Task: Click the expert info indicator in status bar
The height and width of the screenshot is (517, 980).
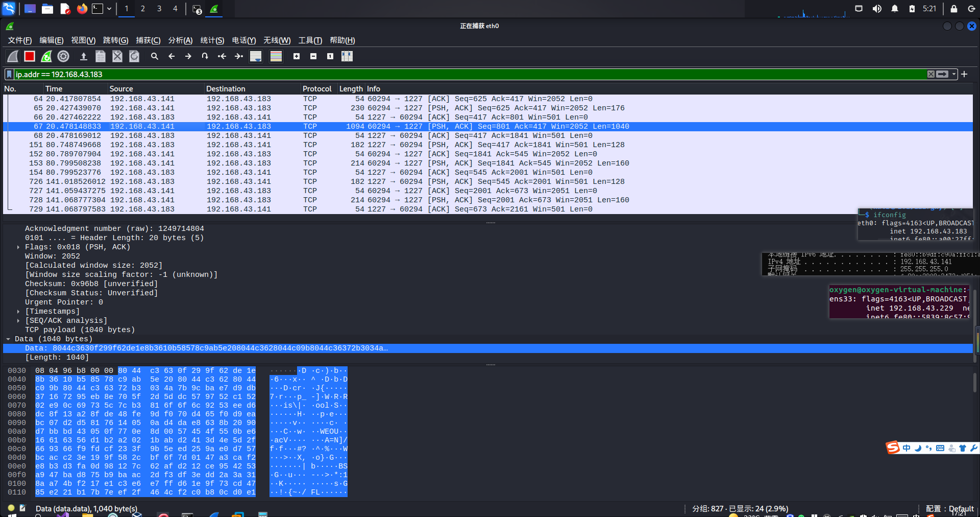Action: click(11, 508)
